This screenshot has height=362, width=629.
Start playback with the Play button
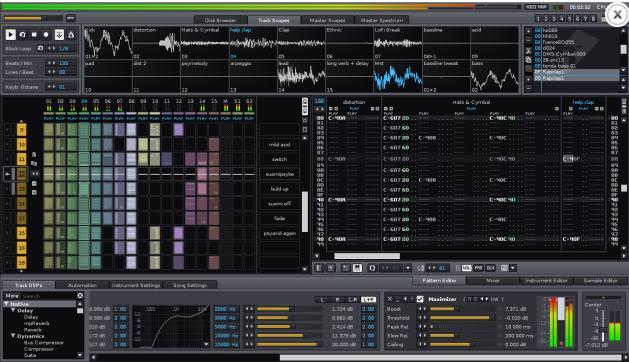point(10,35)
